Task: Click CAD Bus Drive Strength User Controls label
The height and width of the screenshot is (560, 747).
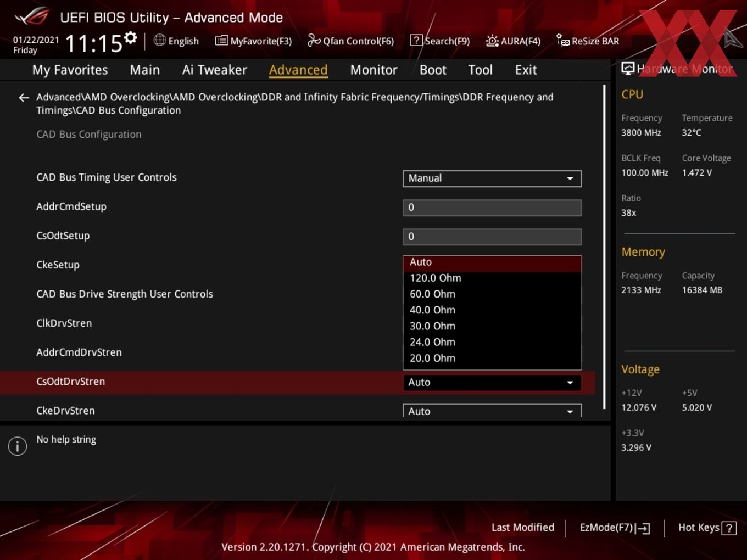Action: pos(125,294)
